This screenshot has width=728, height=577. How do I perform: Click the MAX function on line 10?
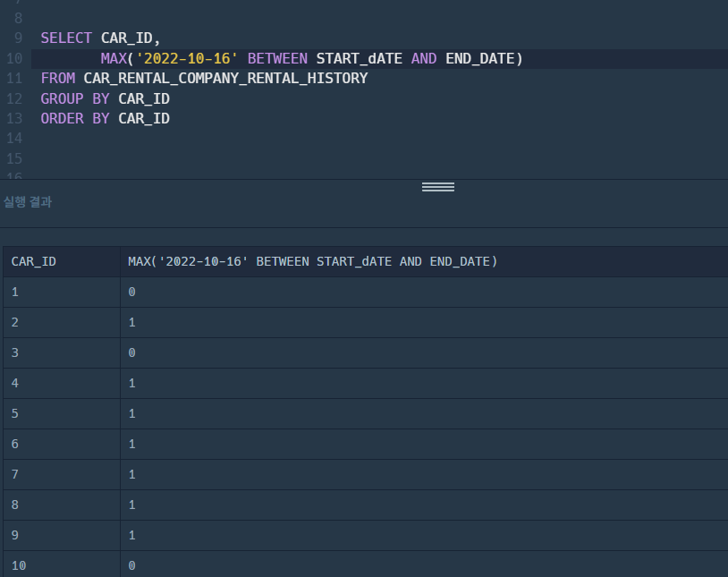114,58
